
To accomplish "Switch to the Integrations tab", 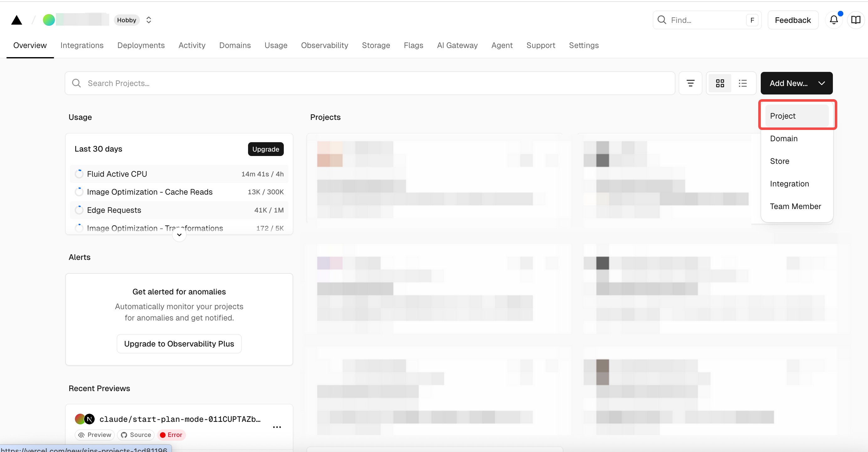I will tap(82, 45).
